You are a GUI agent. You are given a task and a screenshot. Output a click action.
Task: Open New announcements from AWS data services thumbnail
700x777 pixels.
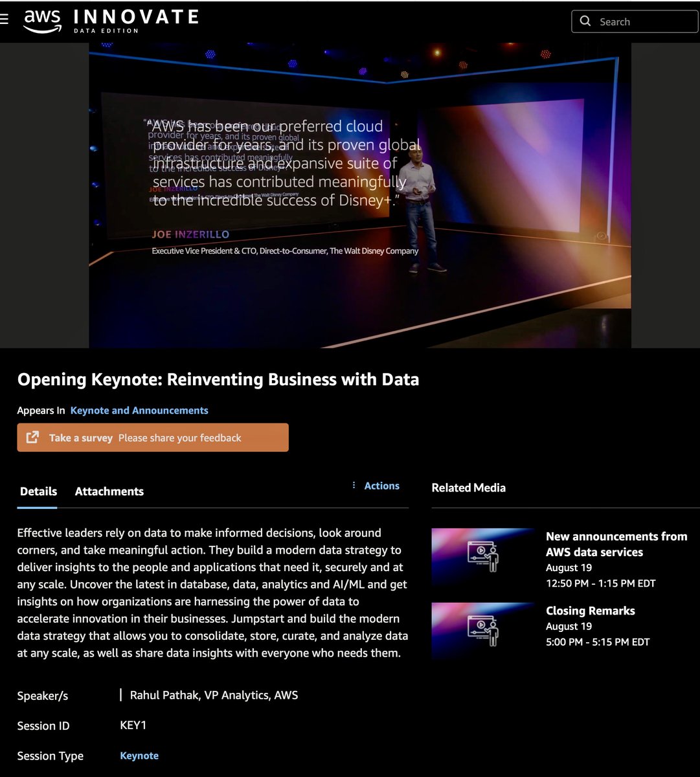click(482, 557)
